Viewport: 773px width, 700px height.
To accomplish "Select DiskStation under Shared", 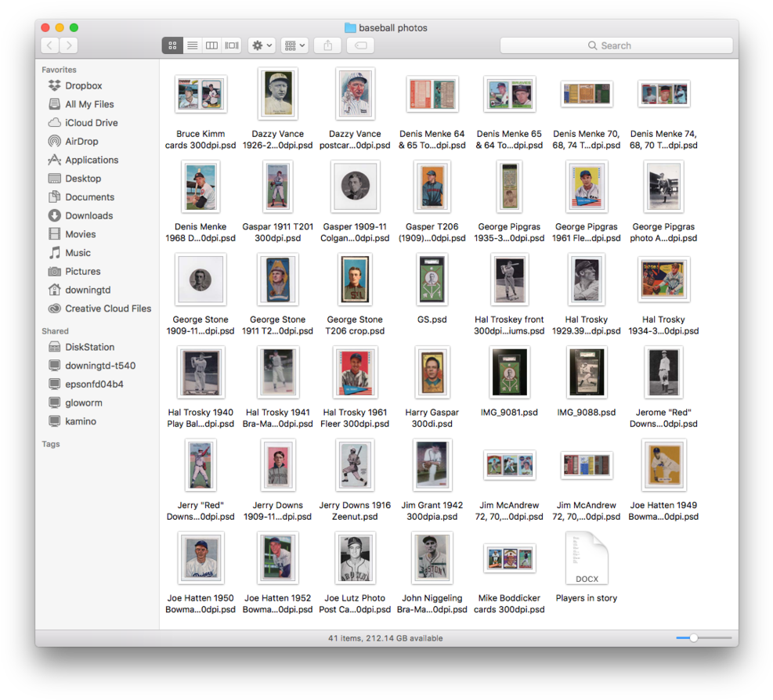I will (x=89, y=348).
